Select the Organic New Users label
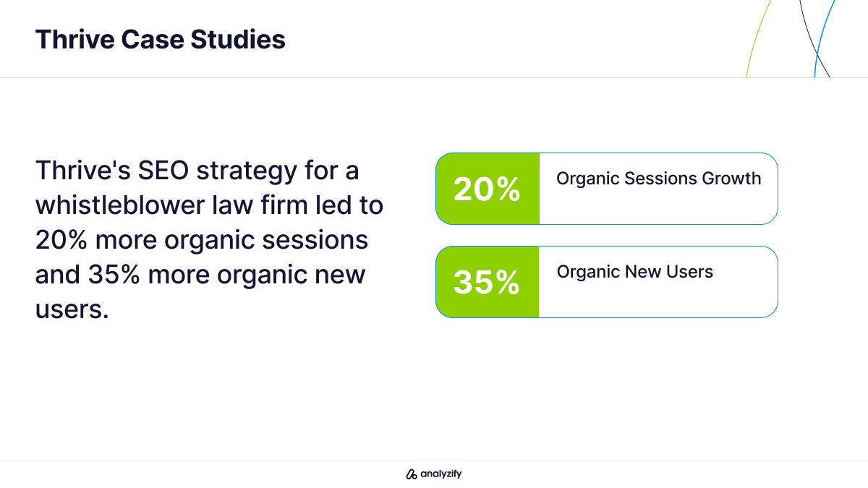Image resolution: width=868 pixels, height=488 pixels. (x=635, y=272)
